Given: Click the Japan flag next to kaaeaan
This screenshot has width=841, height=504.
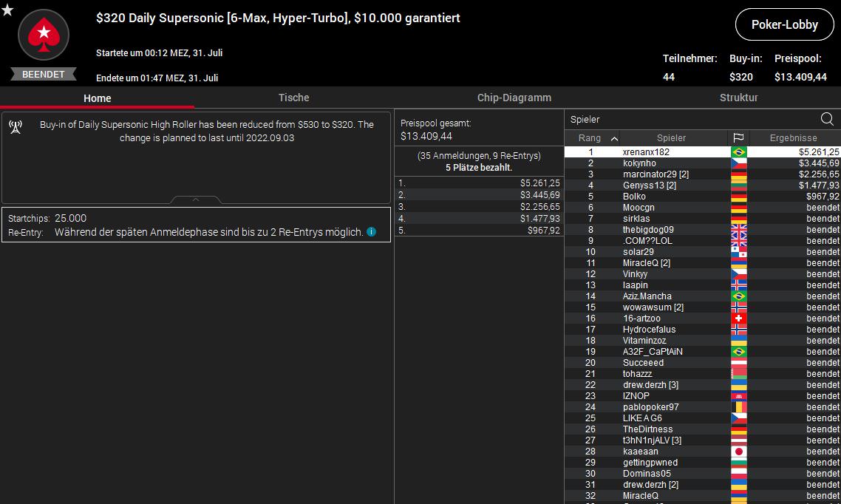Looking at the screenshot, I should 738,452.
